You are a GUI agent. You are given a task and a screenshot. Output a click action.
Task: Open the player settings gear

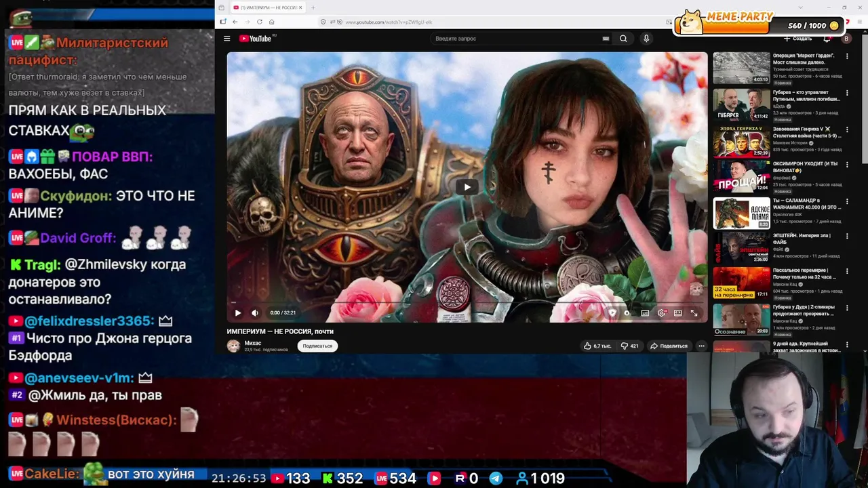(x=661, y=312)
